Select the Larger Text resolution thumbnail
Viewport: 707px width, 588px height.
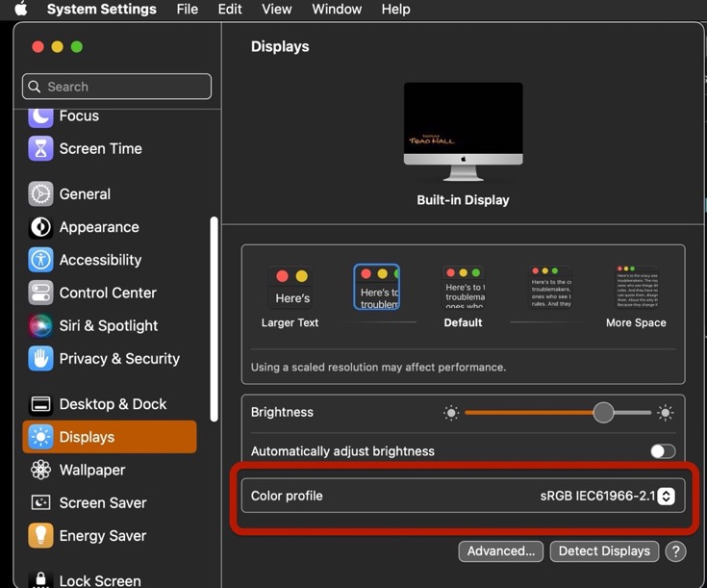tap(290, 287)
